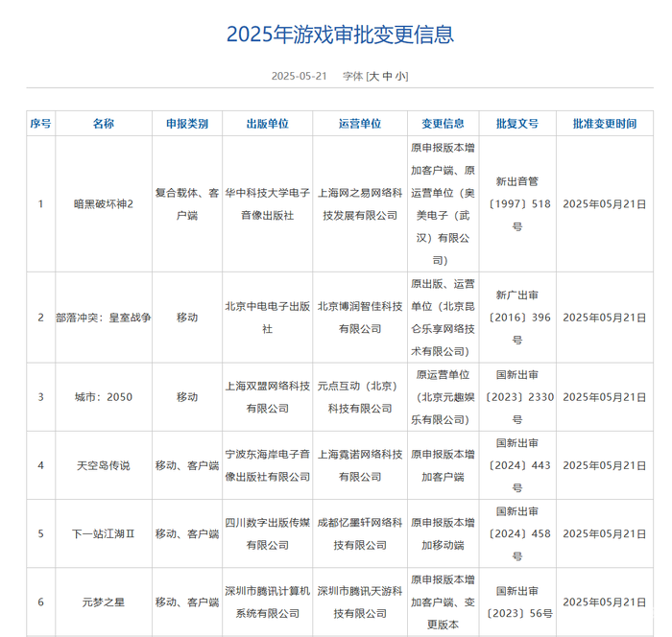672x637 pixels.
Task: Select game name 下一站江湖Ⅱ
Action: click(104, 533)
